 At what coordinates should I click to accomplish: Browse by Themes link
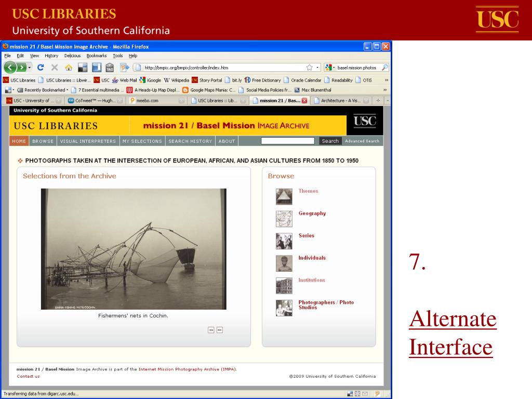pos(308,191)
